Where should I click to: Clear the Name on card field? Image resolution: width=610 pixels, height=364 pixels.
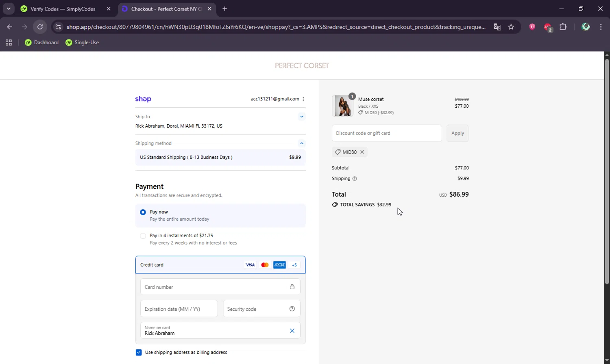coord(292,331)
